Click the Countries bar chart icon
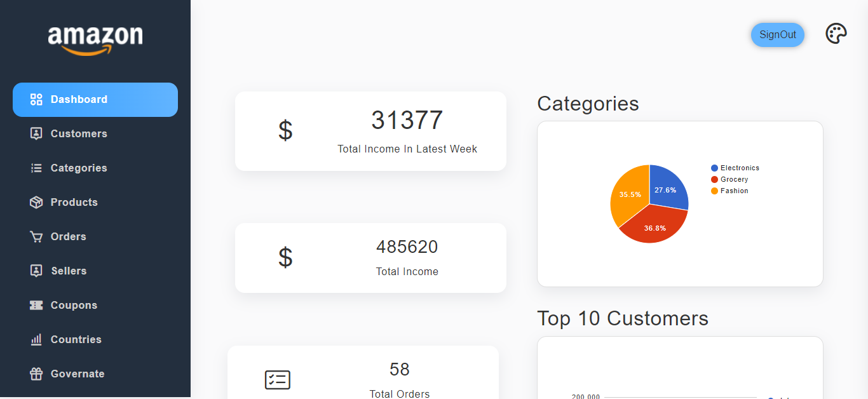Image resolution: width=868 pixels, height=399 pixels. pos(36,340)
